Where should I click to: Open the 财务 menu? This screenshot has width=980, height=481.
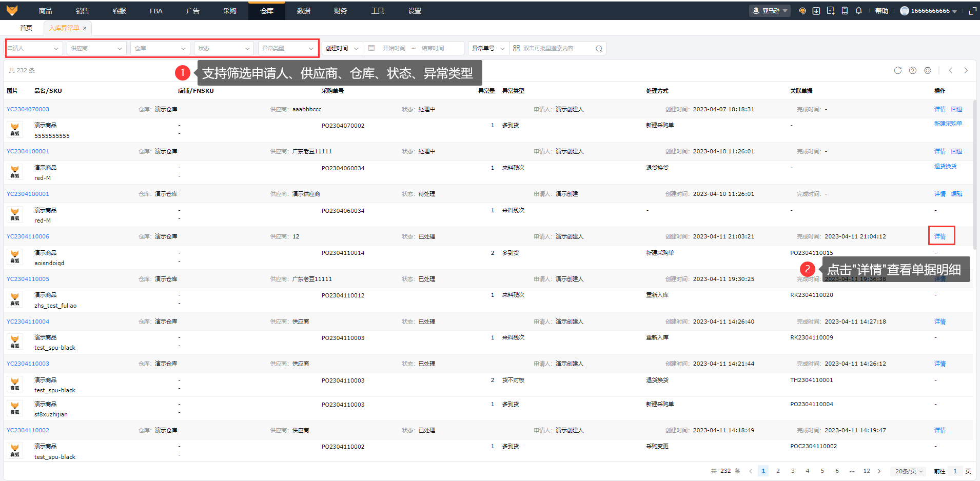click(x=341, y=11)
